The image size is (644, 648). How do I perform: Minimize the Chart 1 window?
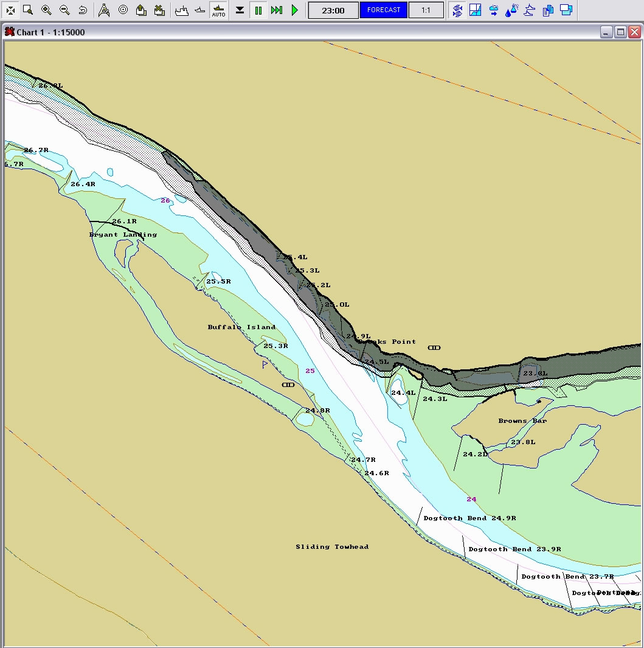tap(606, 32)
